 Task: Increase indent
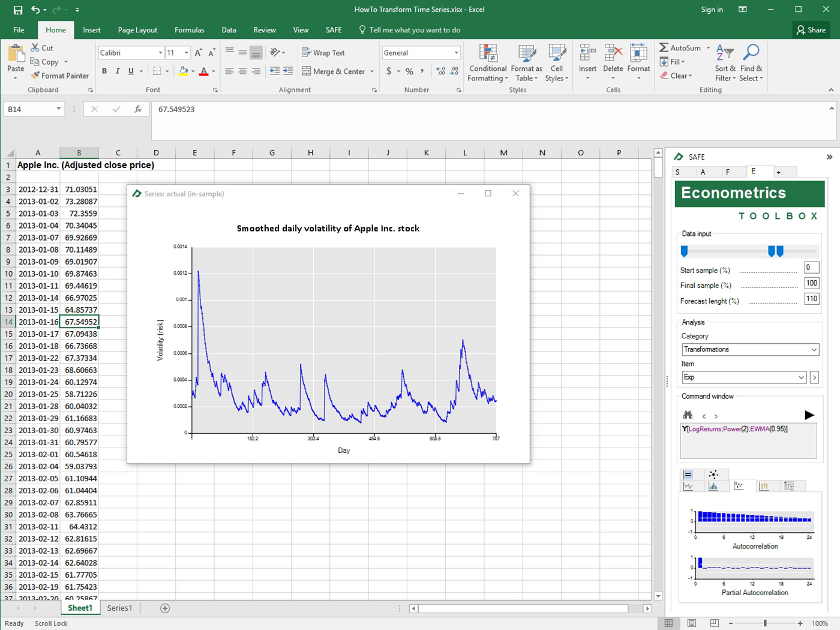coord(288,71)
